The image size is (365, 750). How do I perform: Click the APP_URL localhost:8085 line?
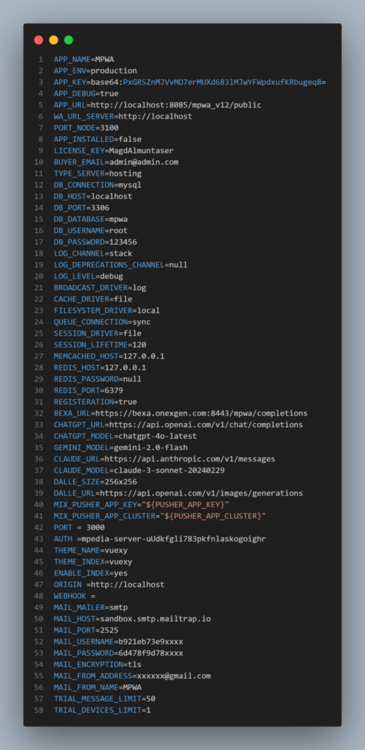tap(157, 105)
